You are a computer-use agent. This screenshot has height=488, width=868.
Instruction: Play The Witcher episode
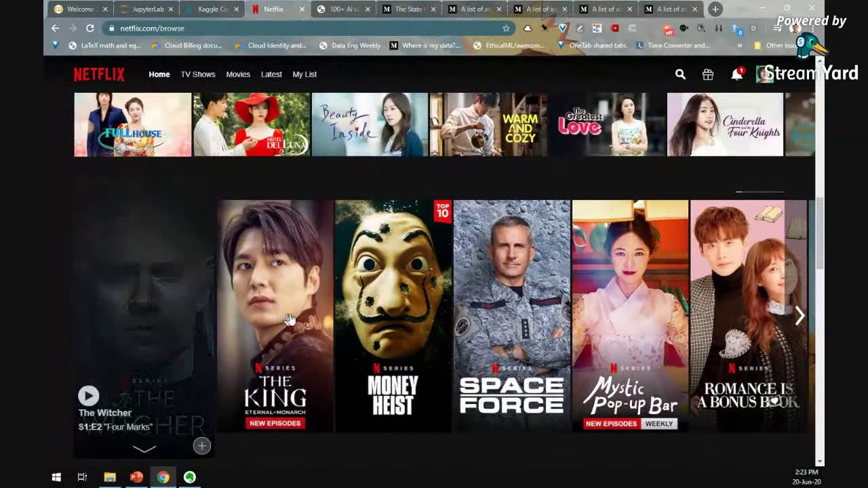(x=88, y=395)
